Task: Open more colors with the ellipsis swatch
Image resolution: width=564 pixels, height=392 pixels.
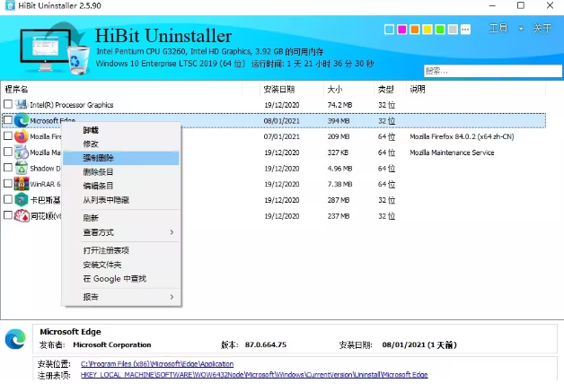Action: [x=465, y=30]
